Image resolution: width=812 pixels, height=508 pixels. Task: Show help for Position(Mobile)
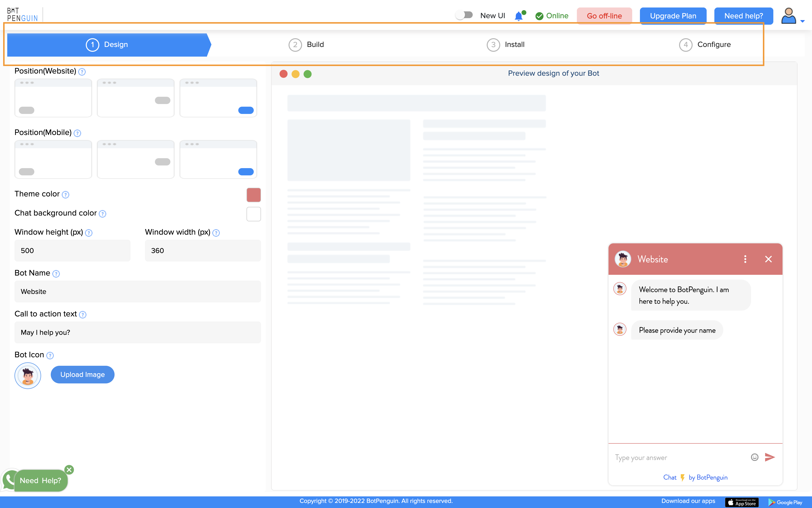pyautogui.click(x=77, y=133)
